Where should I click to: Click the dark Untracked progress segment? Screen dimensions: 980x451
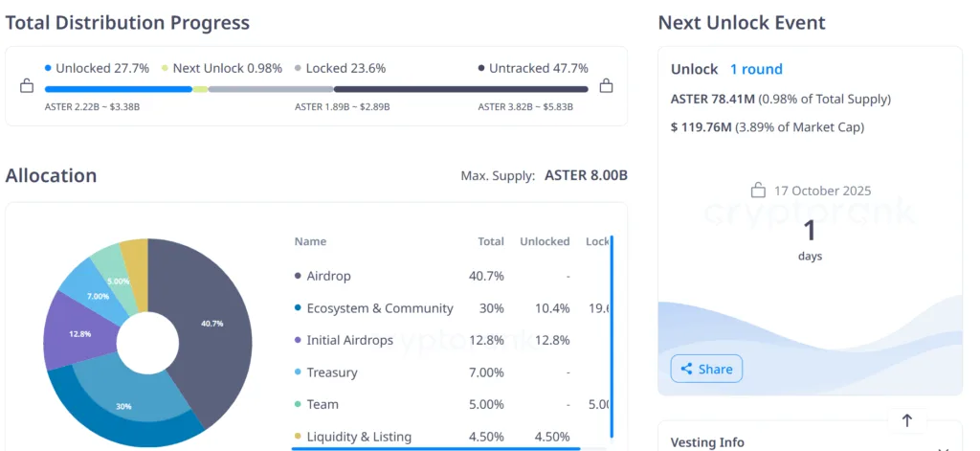(461, 89)
